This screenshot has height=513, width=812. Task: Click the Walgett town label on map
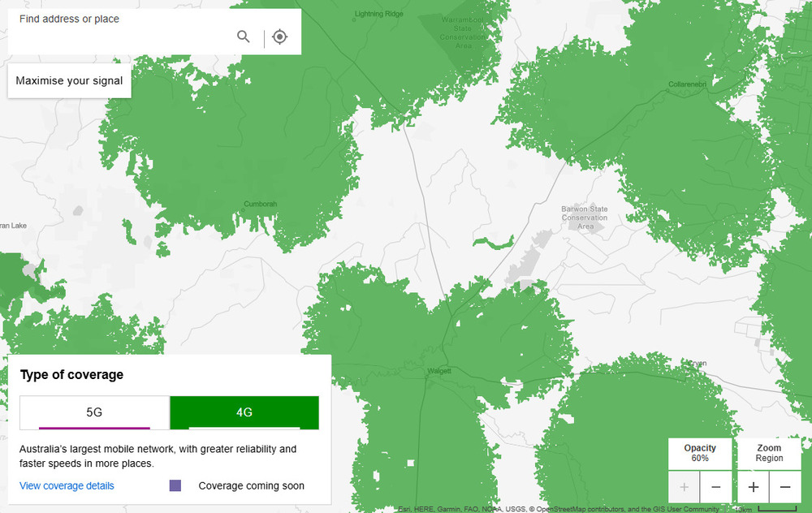438,372
